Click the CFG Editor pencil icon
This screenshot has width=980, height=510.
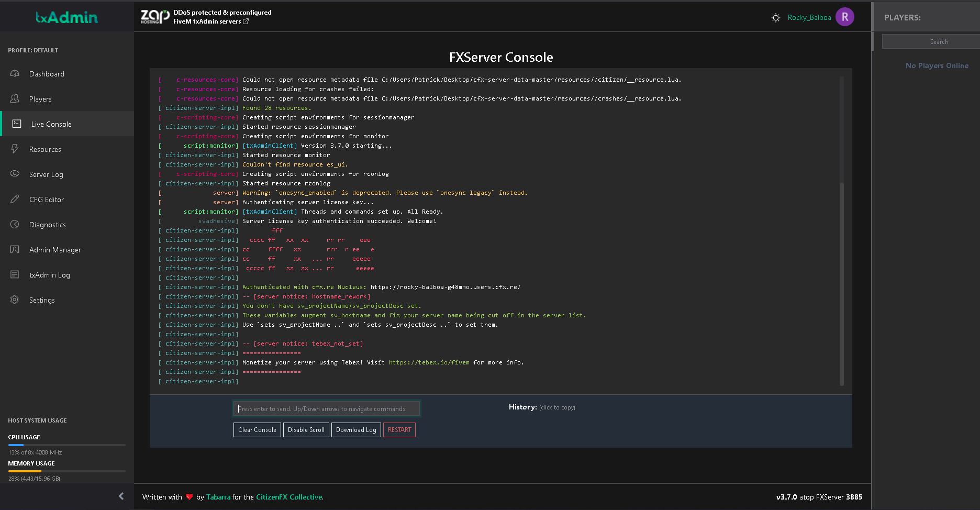(15, 199)
